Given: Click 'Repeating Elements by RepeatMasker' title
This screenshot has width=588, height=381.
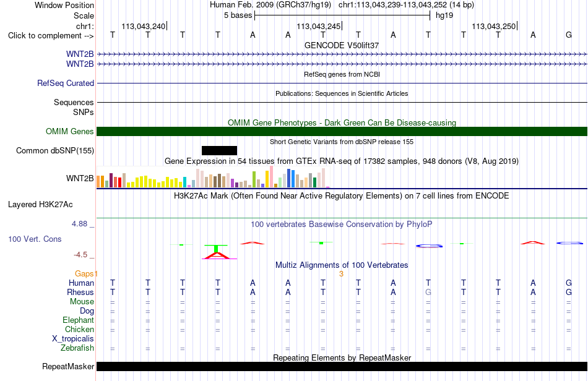Looking at the screenshot, I should click(342, 357).
